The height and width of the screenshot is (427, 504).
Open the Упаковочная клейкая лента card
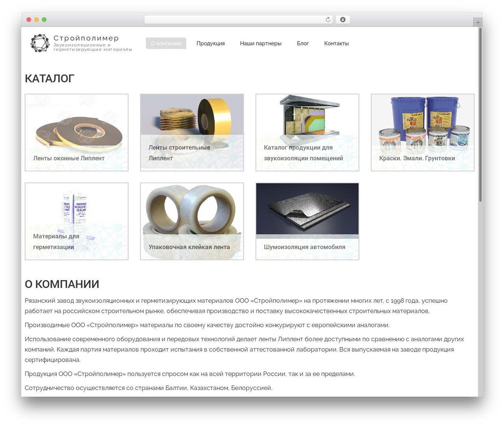(x=192, y=221)
